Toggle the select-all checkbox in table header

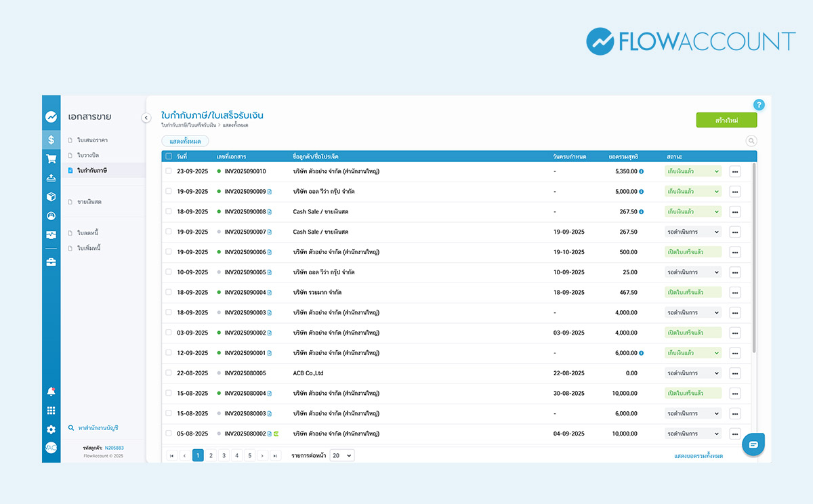coord(169,156)
